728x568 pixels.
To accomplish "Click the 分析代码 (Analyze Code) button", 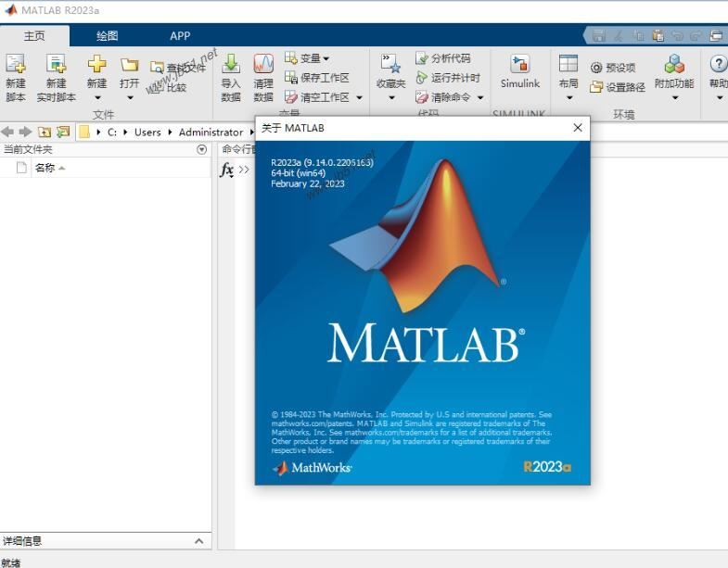I will tap(443, 58).
